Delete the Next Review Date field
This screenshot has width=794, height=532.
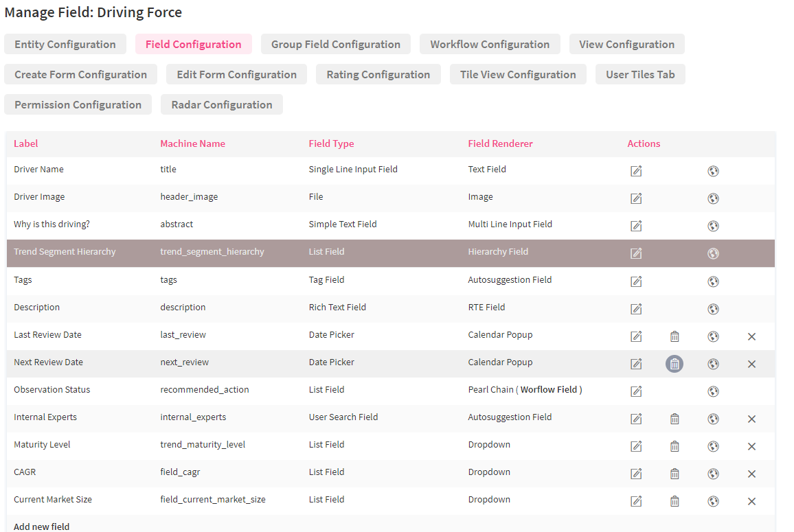point(674,364)
